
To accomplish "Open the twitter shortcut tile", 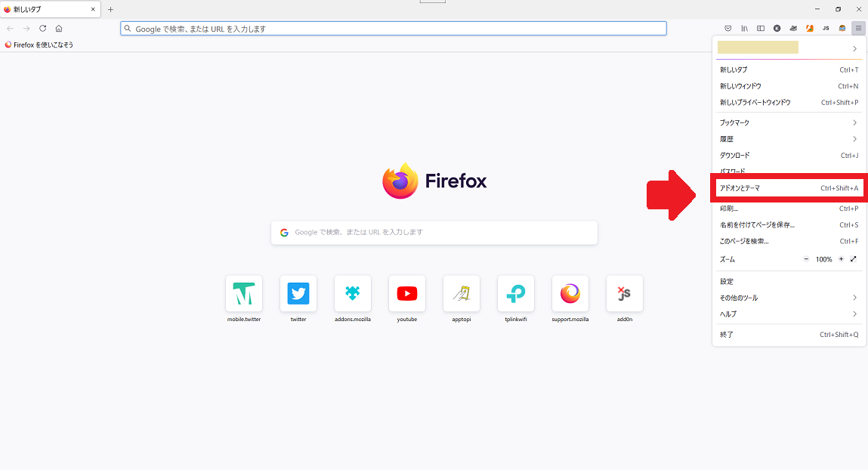I will 298,293.
